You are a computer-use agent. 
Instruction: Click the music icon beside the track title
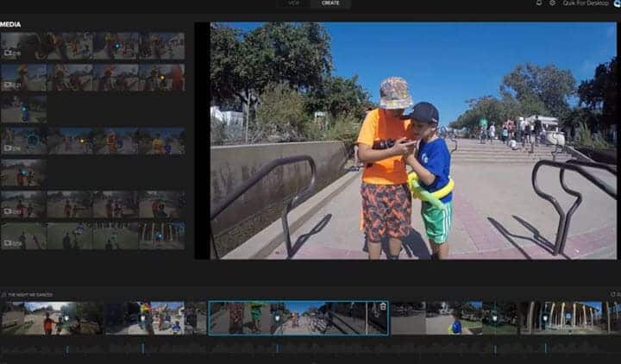click(3, 295)
